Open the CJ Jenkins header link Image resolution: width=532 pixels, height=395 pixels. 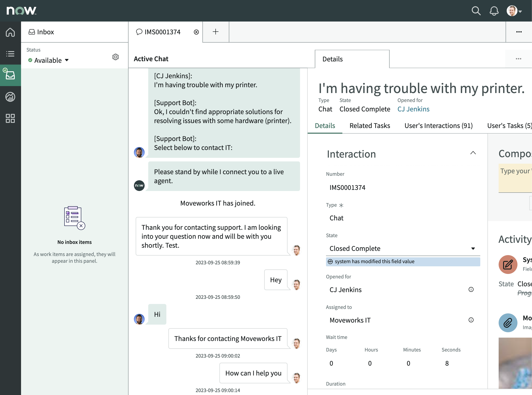[413, 109]
